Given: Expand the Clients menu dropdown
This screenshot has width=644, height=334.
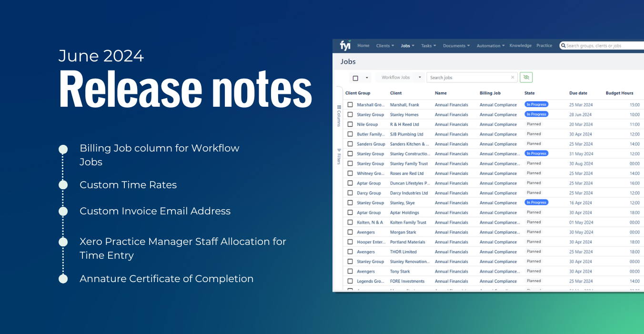Looking at the screenshot, I should [385, 46].
